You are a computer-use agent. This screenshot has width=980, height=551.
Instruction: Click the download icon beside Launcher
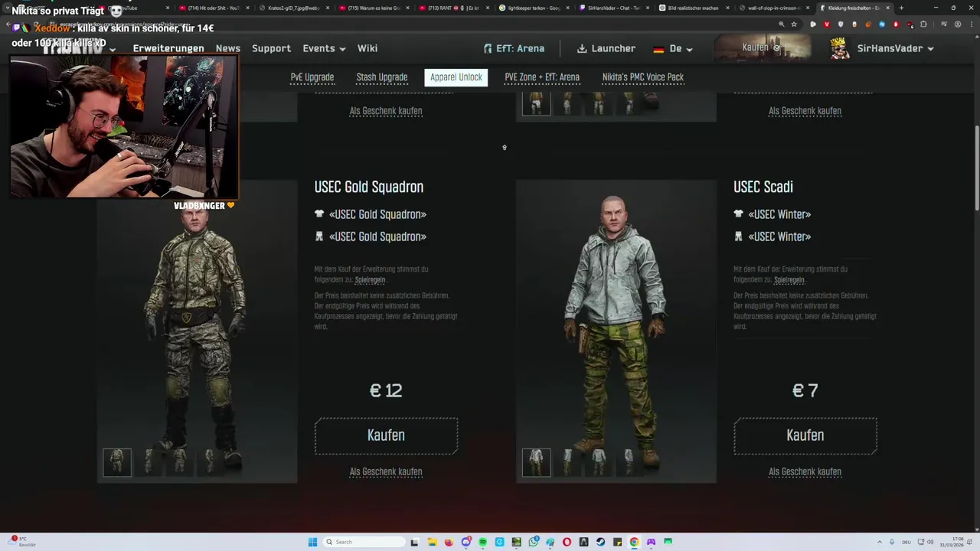[x=582, y=48]
